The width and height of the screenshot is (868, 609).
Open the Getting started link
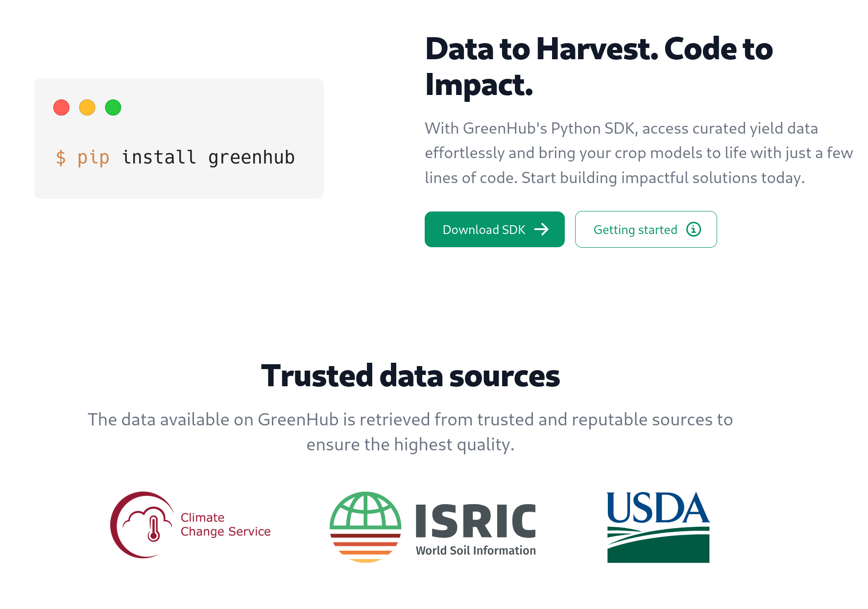tap(646, 229)
